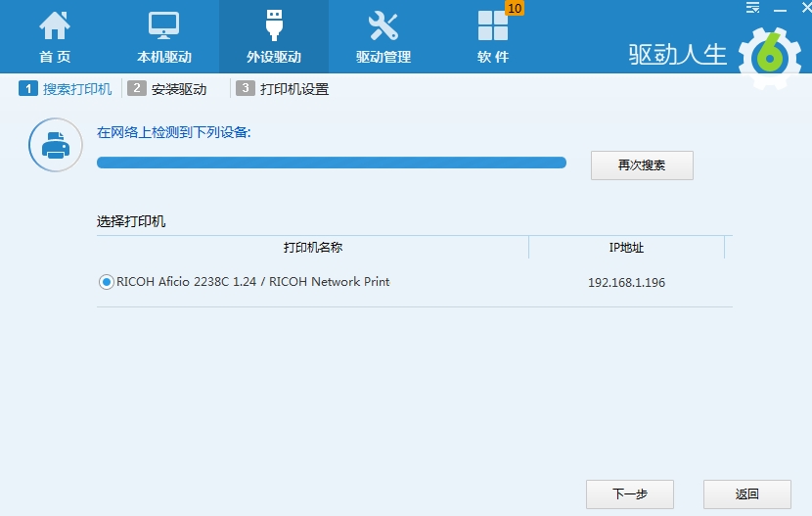
Task: Click the orange 10 badge on 软件
Action: tap(515, 8)
